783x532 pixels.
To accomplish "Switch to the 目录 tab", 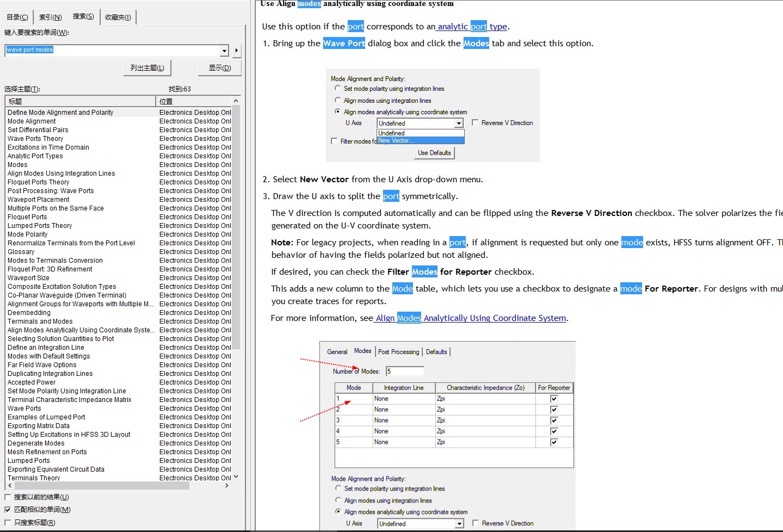I will (x=17, y=17).
